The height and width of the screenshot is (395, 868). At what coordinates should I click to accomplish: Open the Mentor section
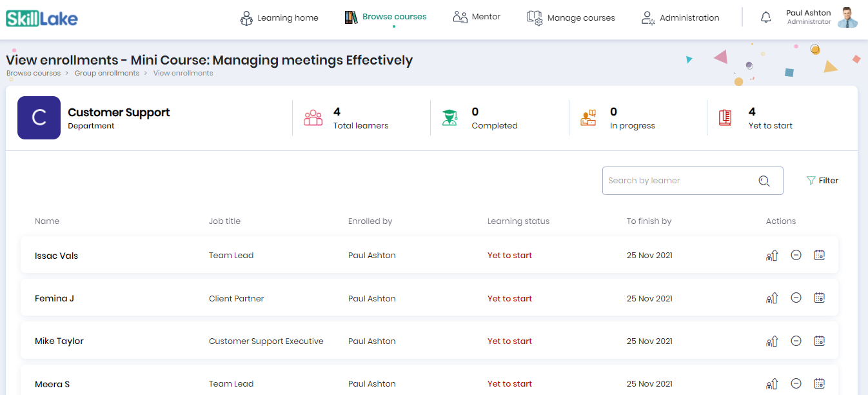(x=486, y=17)
